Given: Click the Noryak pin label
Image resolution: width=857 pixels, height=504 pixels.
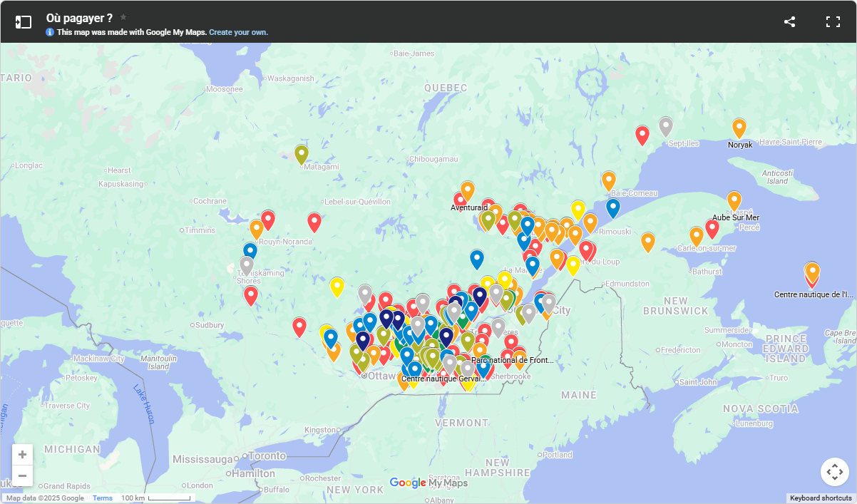Looking at the screenshot, I should [x=740, y=145].
